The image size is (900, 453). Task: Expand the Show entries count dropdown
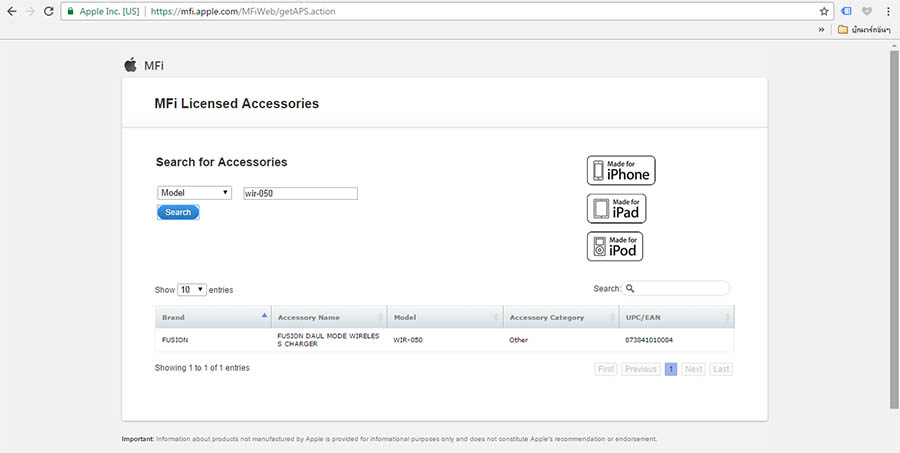pos(192,289)
